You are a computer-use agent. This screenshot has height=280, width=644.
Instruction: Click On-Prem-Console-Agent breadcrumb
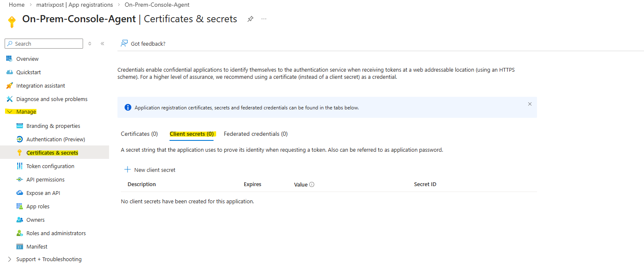157,5
